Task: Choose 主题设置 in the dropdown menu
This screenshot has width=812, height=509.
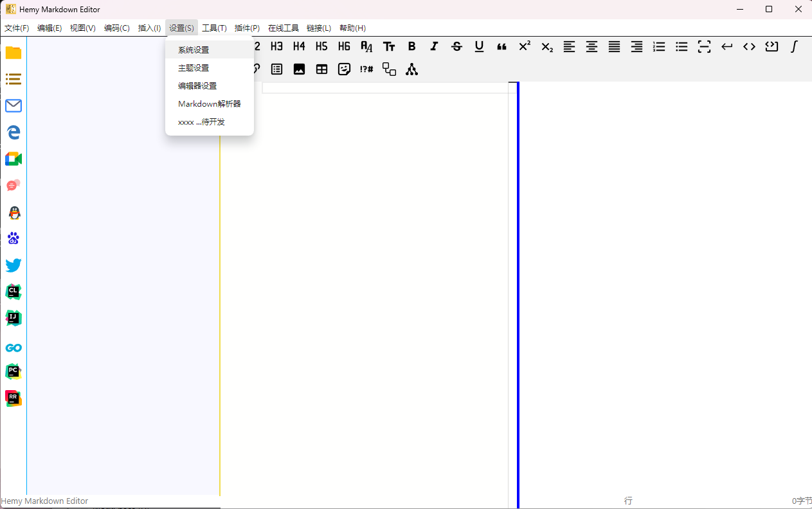Action: coord(194,67)
